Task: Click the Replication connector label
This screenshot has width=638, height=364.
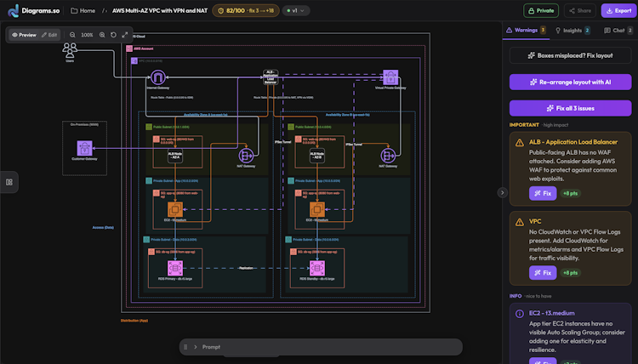Action: pyautogui.click(x=246, y=268)
